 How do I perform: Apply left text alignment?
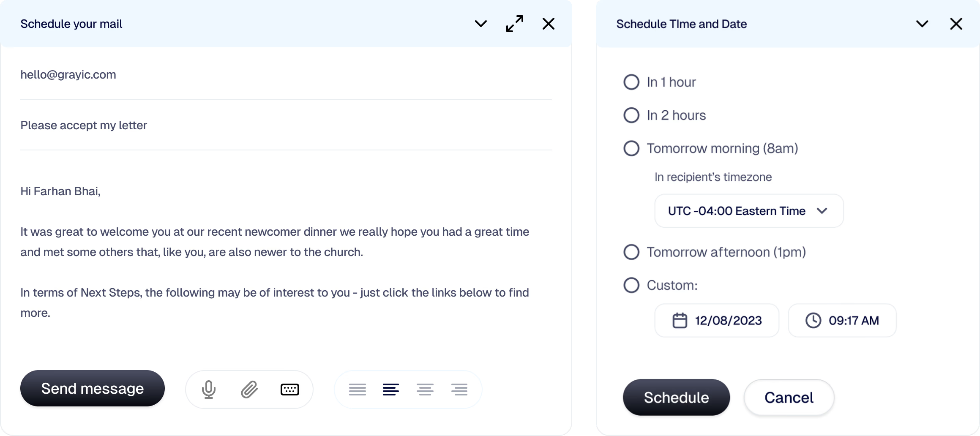click(x=391, y=389)
